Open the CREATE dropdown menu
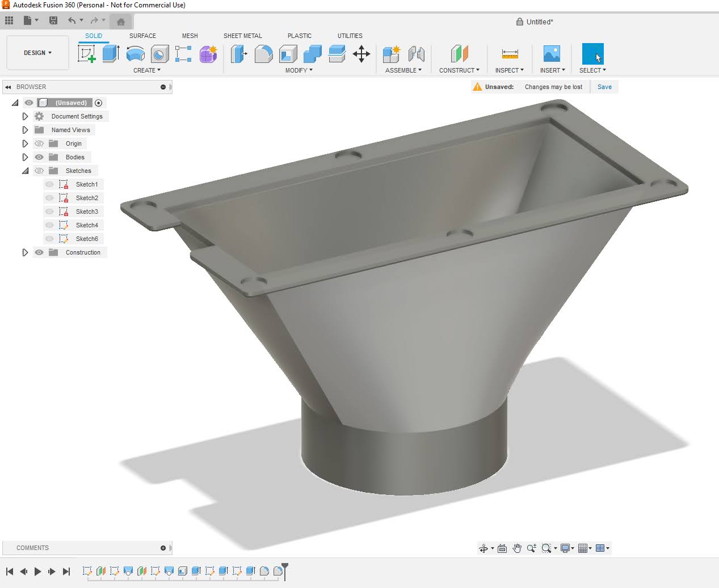The width and height of the screenshot is (719, 588). (x=147, y=70)
